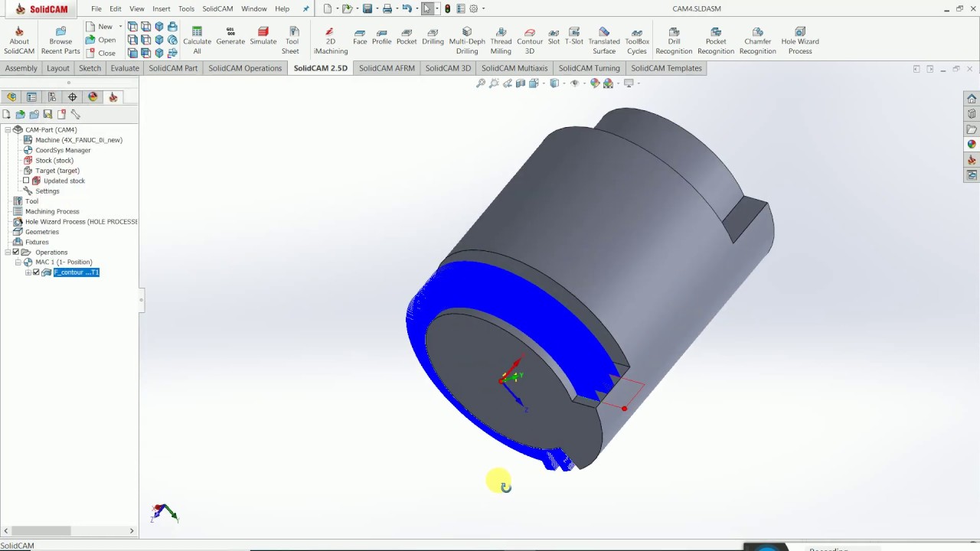This screenshot has height=551, width=980.
Task: Open the DisplayManager panel tab
Action: click(93, 97)
